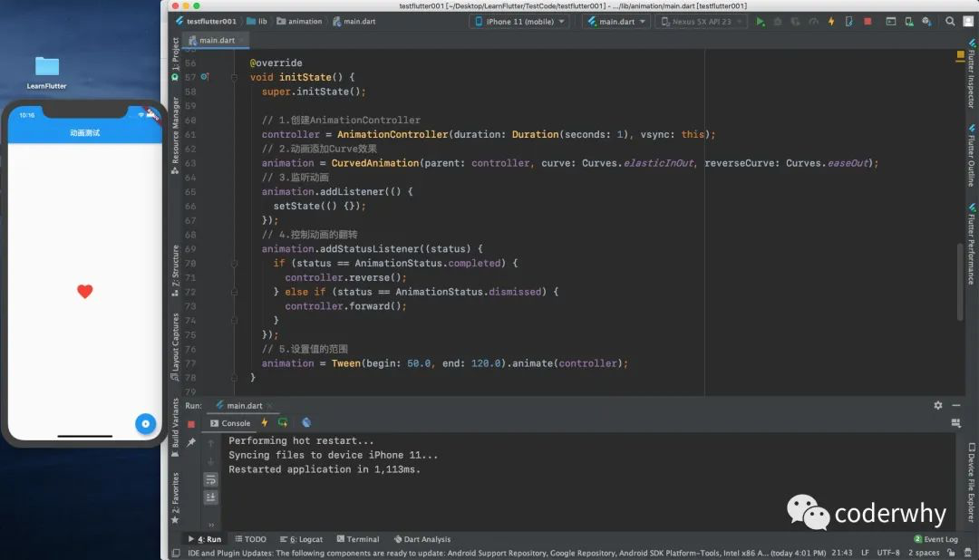Screen dimensions: 979x560
Task: Open the Flutter Inspector side panel
Action: tap(971, 73)
